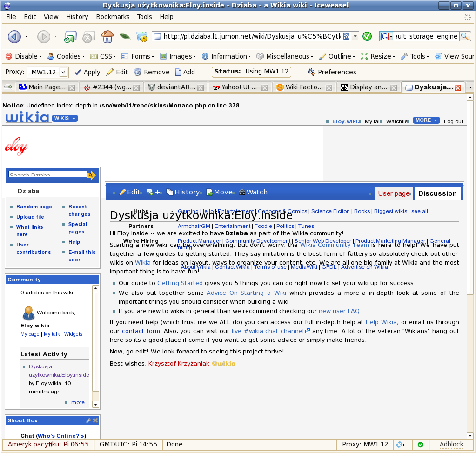Open the CSS developer menu
The image size is (476, 453).
click(x=103, y=56)
